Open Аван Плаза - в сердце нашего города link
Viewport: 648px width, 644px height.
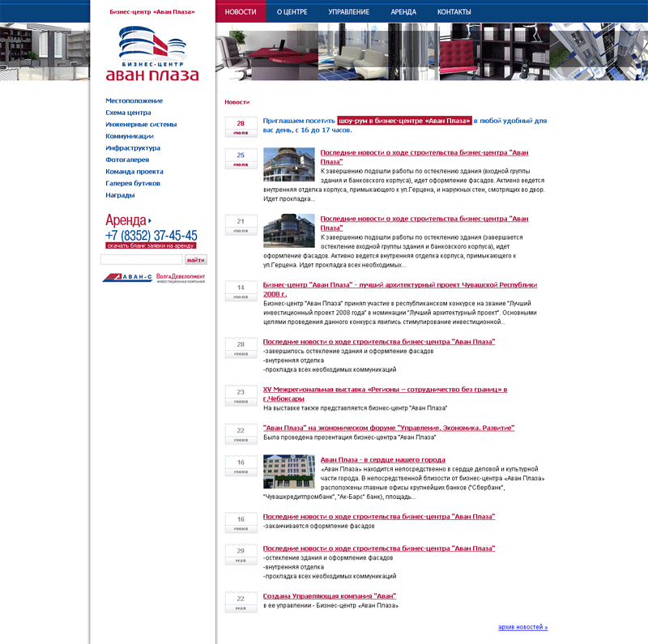(382, 459)
